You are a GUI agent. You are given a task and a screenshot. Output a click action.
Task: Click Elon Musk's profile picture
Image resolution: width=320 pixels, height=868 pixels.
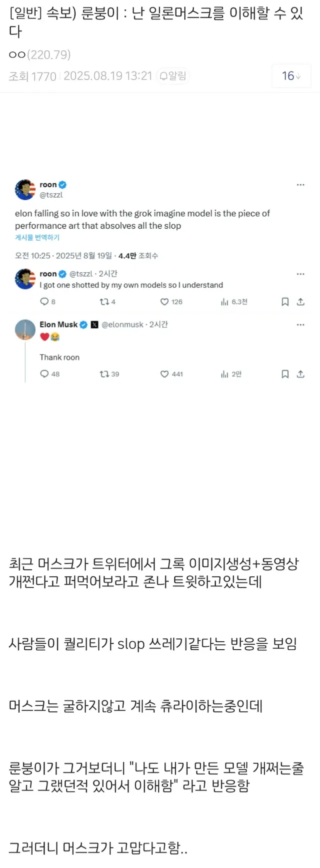click(25, 330)
